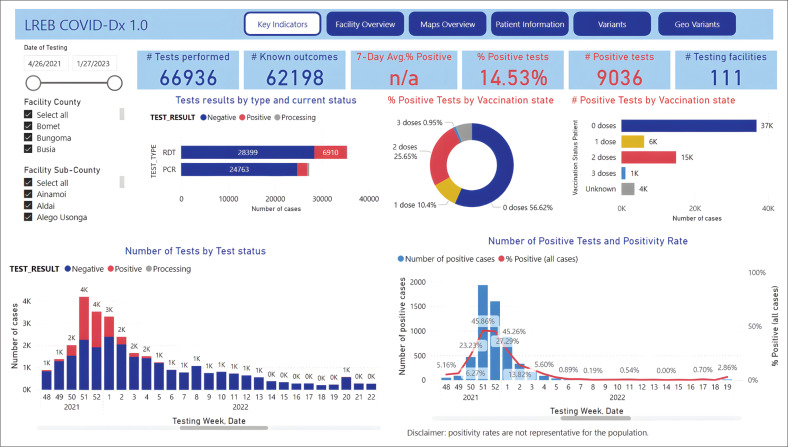788x447 pixels.
Task: Select the RDT positive bar segment 6910
Action: pyautogui.click(x=330, y=152)
